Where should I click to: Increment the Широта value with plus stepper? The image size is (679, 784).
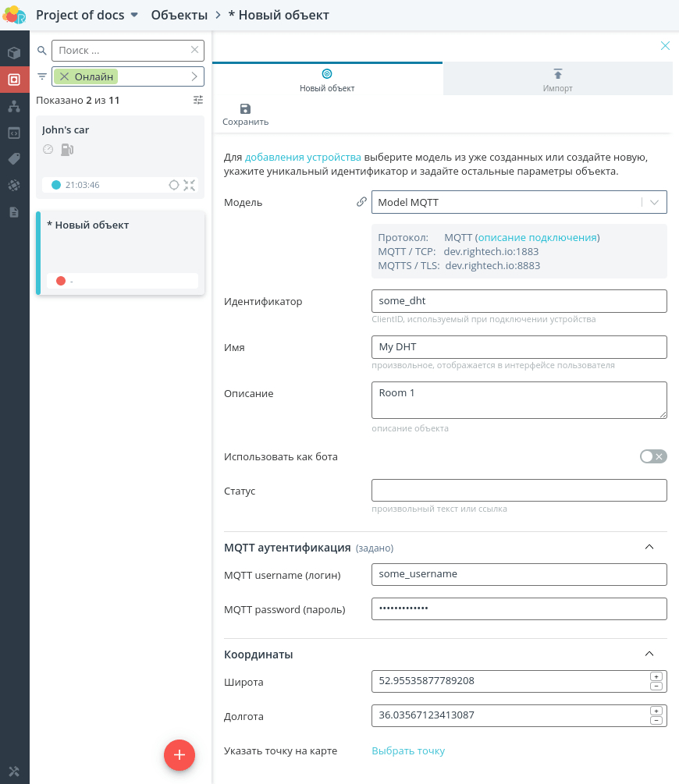pos(656,676)
